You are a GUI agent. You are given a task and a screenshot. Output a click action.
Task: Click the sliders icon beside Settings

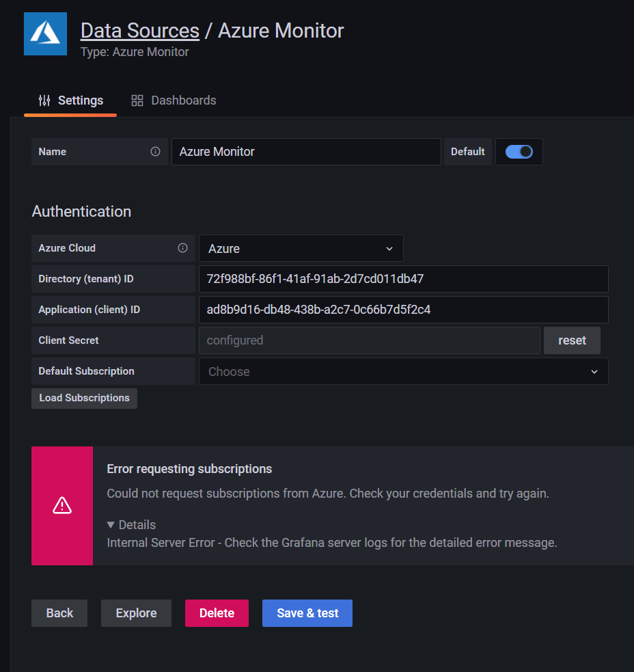coord(44,100)
